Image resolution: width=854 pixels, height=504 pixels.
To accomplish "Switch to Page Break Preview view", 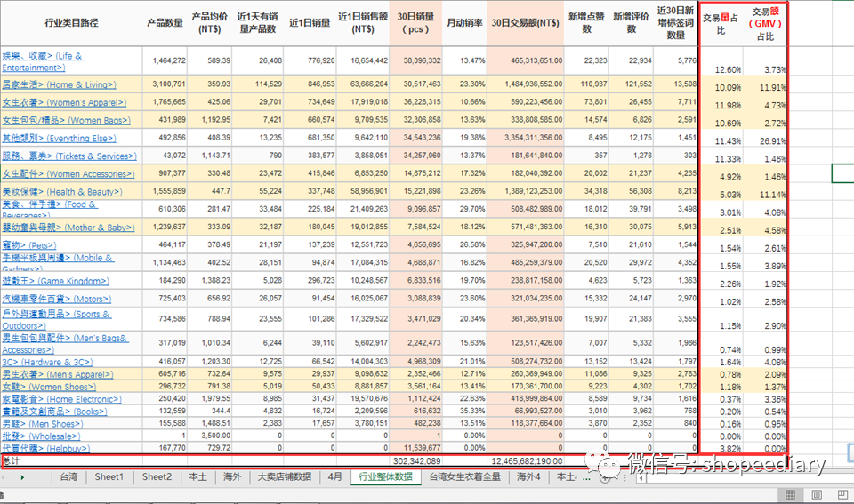I will coord(842,494).
